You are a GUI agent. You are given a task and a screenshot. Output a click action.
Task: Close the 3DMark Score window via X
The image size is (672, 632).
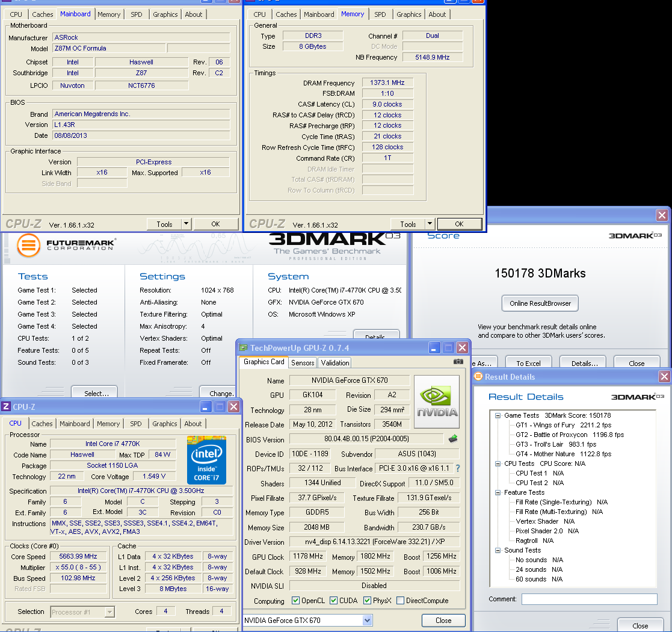point(662,215)
